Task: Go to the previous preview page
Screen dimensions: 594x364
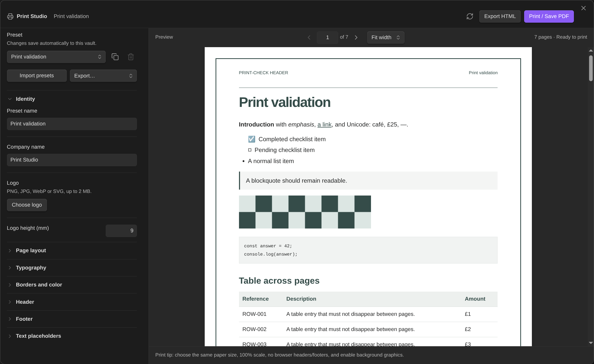Action: [x=309, y=38]
